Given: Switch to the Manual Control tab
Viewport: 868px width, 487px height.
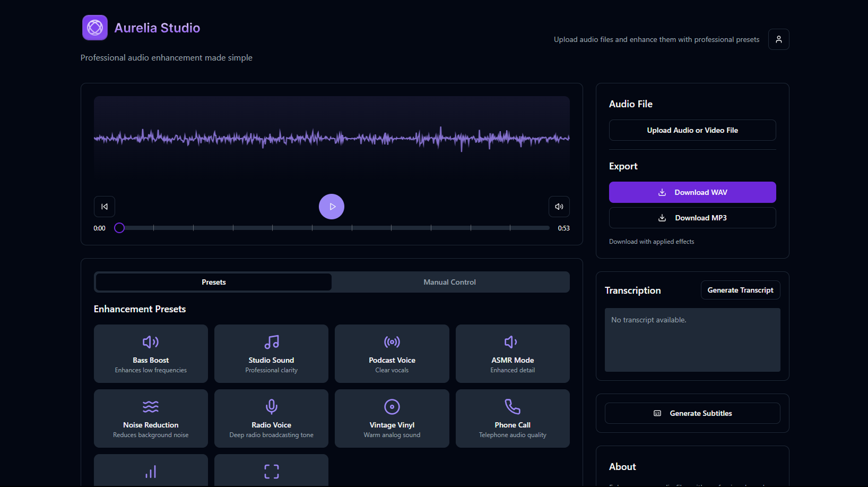Looking at the screenshot, I should pyautogui.click(x=450, y=282).
